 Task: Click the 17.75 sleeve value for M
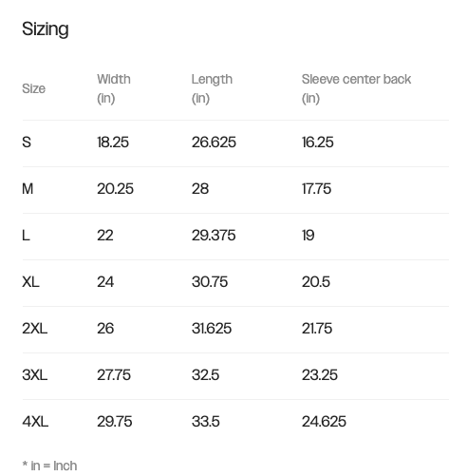[316, 189]
